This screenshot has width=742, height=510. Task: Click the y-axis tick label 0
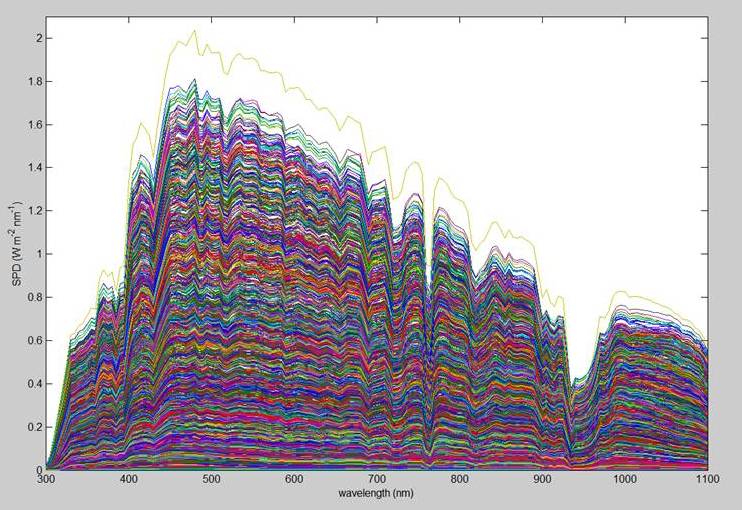pyautogui.click(x=37, y=469)
